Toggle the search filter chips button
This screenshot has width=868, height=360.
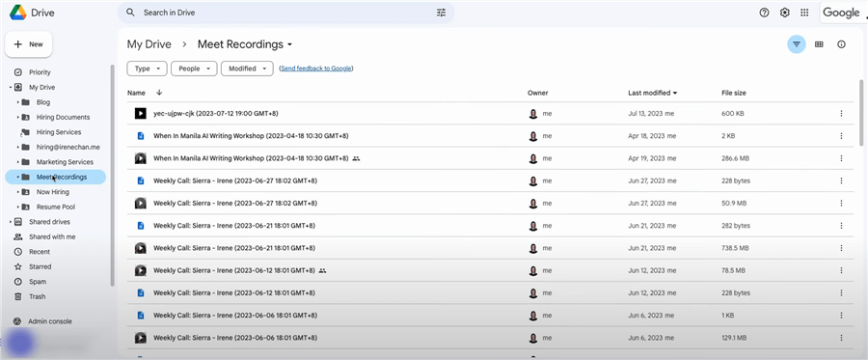point(797,44)
